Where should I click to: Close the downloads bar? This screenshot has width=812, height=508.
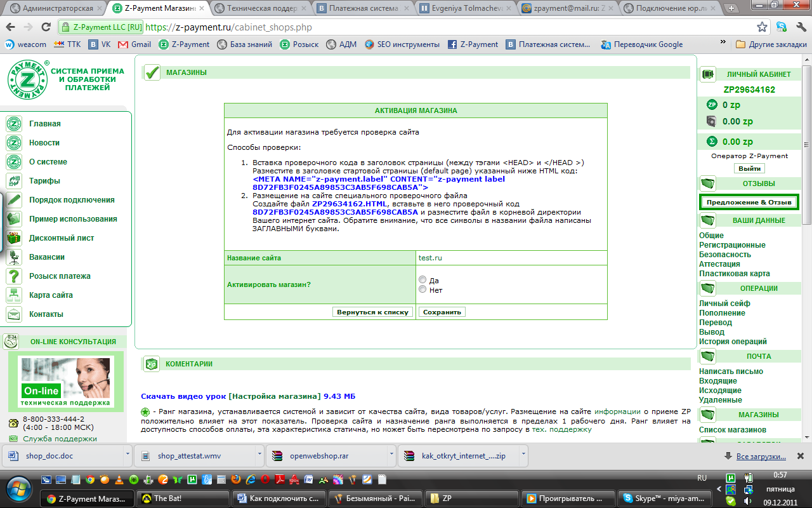click(801, 456)
